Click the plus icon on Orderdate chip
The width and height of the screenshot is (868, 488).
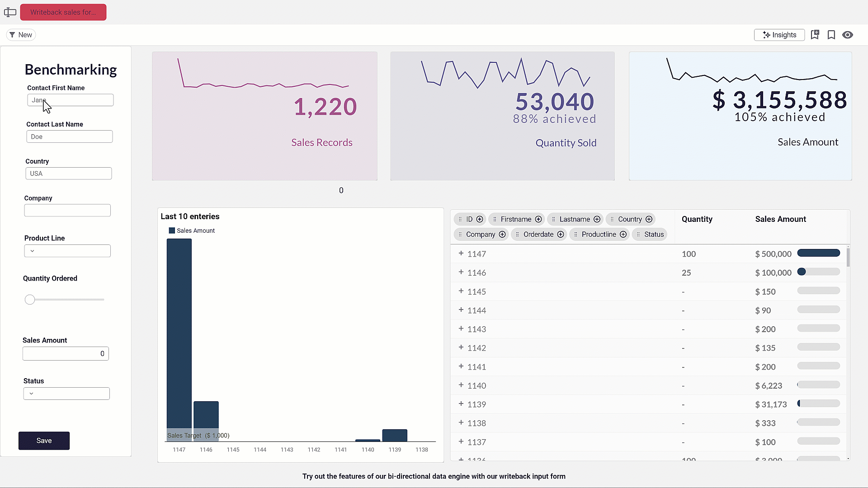pos(561,234)
